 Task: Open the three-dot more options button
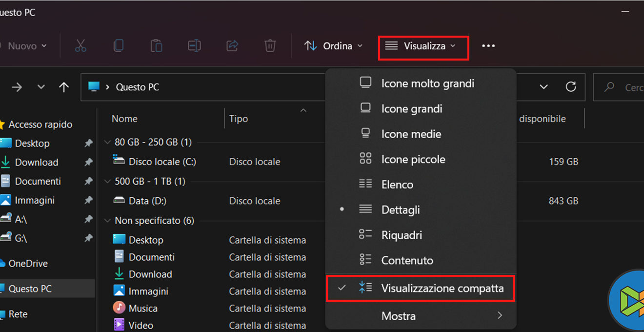[488, 46]
